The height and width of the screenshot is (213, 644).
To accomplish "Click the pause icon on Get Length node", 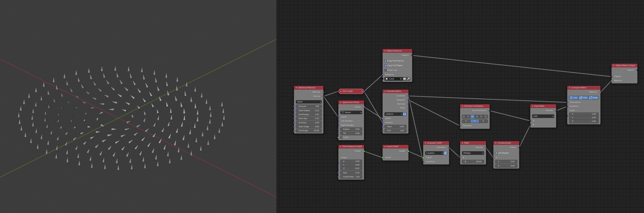I will [x=362, y=91].
